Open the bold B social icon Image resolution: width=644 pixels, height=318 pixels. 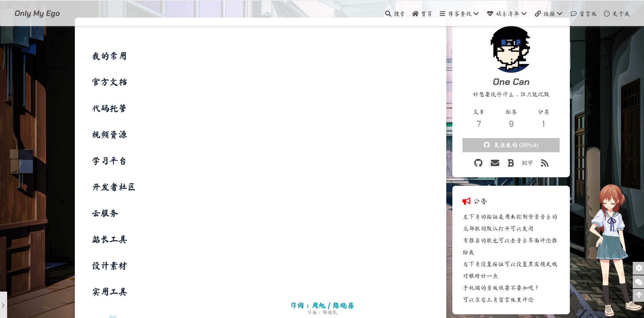[x=511, y=163]
